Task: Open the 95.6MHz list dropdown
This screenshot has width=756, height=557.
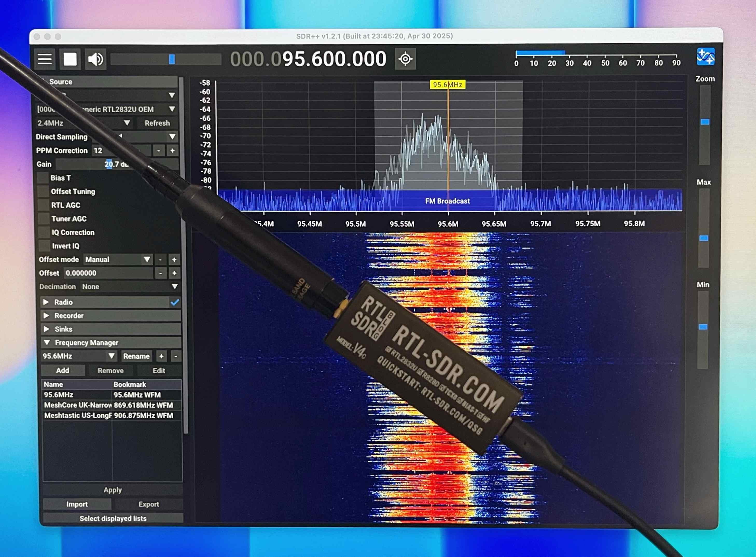Action: click(x=79, y=356)
